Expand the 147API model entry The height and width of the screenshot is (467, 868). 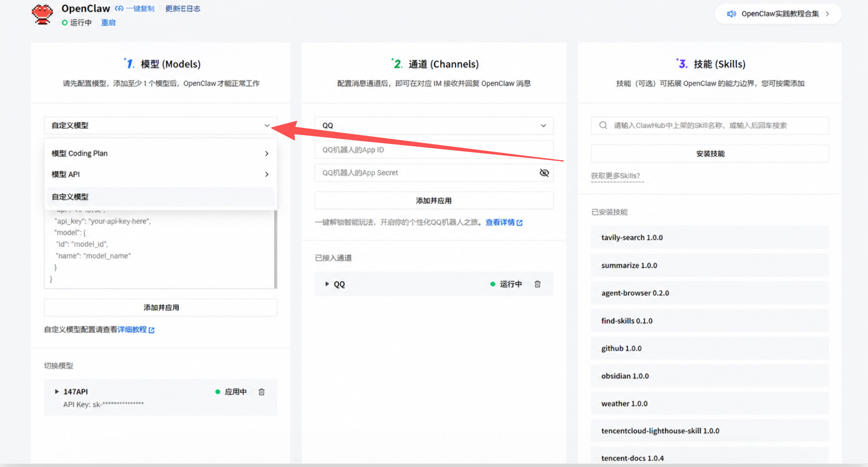tap(57, 392)
